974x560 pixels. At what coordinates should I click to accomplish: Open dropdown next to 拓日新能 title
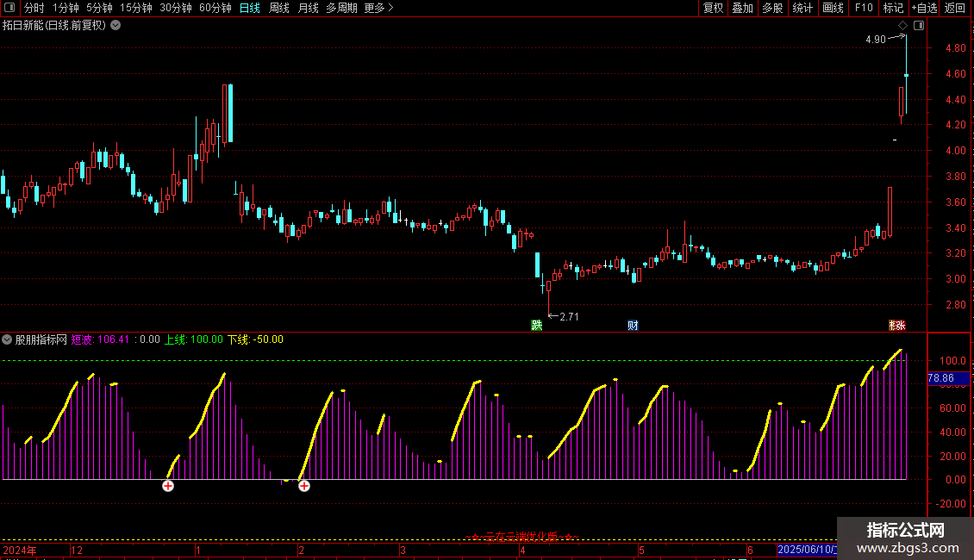(116, 26)
